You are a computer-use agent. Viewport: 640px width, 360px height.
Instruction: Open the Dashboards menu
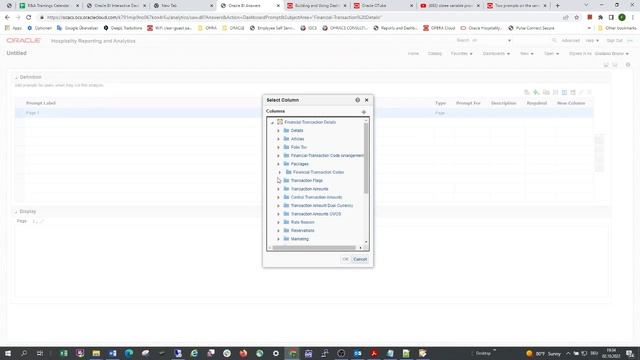click(x=496, y=53)
